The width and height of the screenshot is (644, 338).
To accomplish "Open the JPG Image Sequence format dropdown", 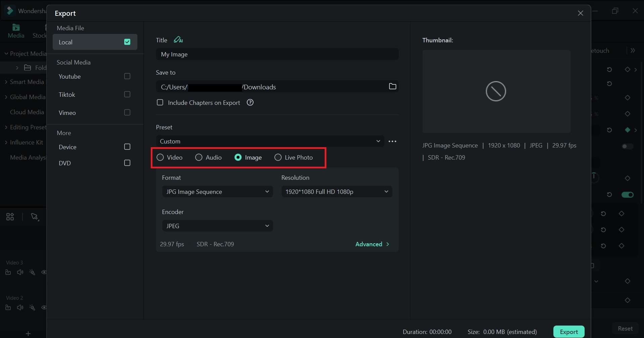I will (x=218, y=192).
